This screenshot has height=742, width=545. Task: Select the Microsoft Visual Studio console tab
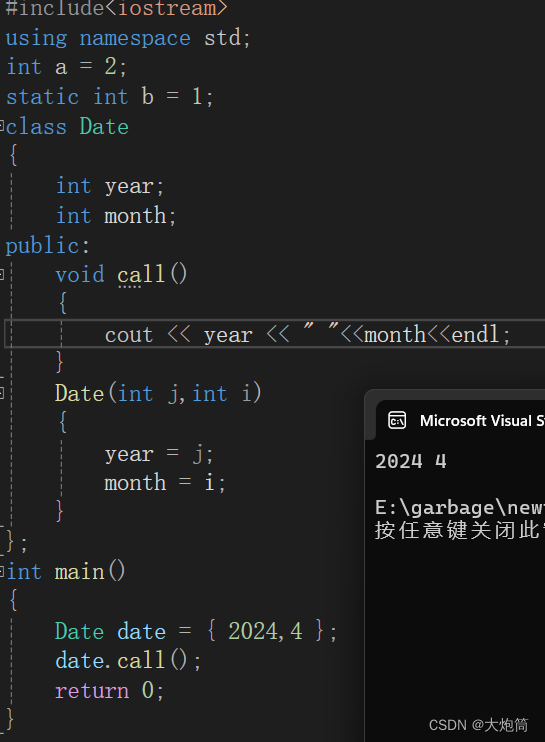[x=461, y=421]
